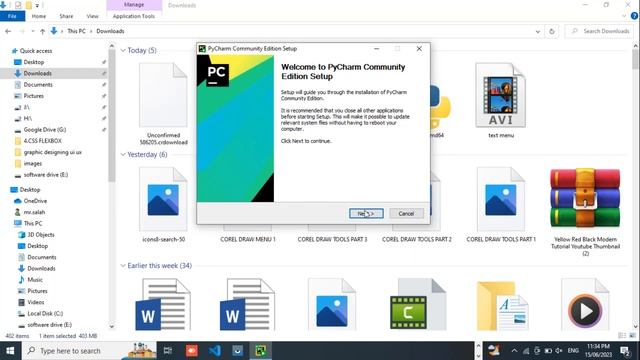Switch to details view icon

tap(622, 336)
